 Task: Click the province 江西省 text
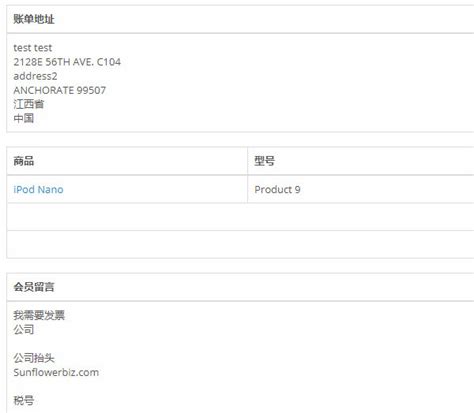pyautogui.click(x=29, y=104)
